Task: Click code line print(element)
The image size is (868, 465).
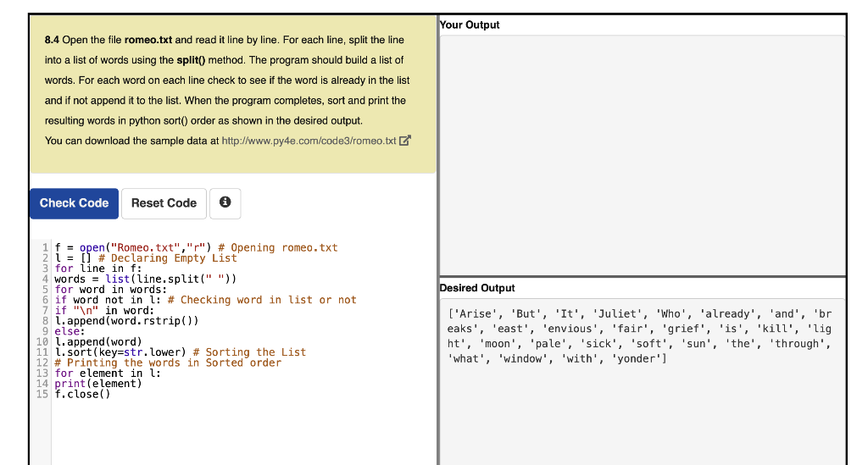Action: [x=98, y=384]
